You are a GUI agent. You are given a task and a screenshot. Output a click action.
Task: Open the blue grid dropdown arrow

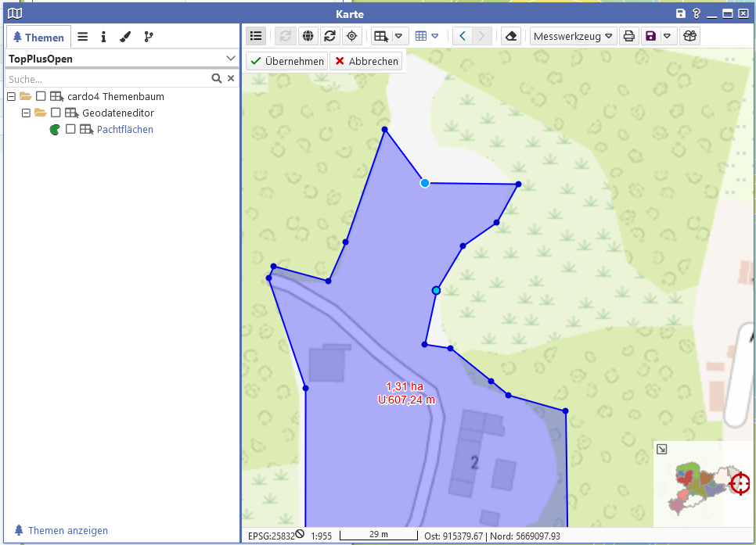435,36
